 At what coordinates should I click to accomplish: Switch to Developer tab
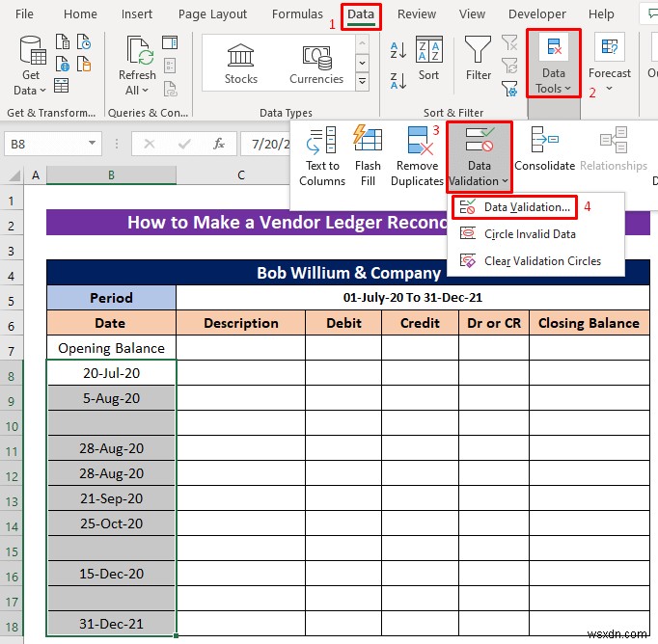tap(537, 13)
